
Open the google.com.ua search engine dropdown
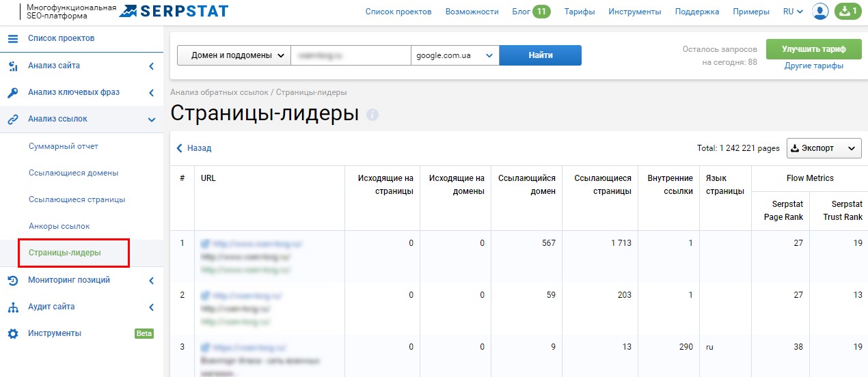[x=455, y=55]
